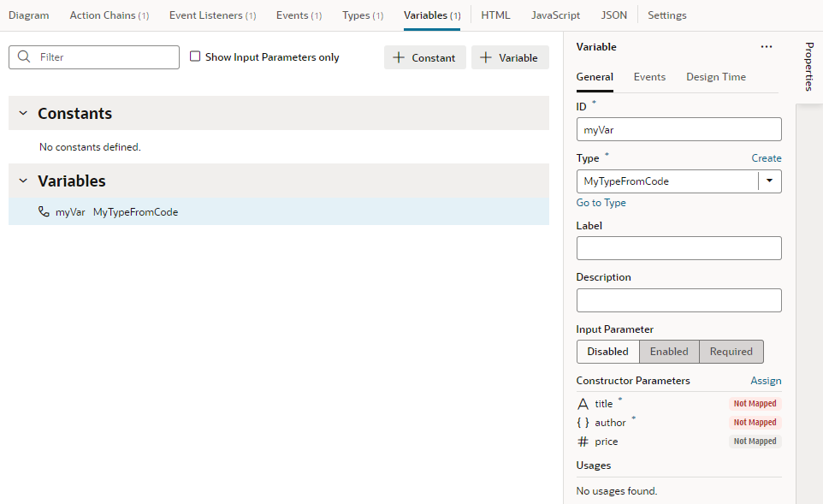Go to the Events (1) tab
Viewport: 823px width, 504px height.
(299, 15)
